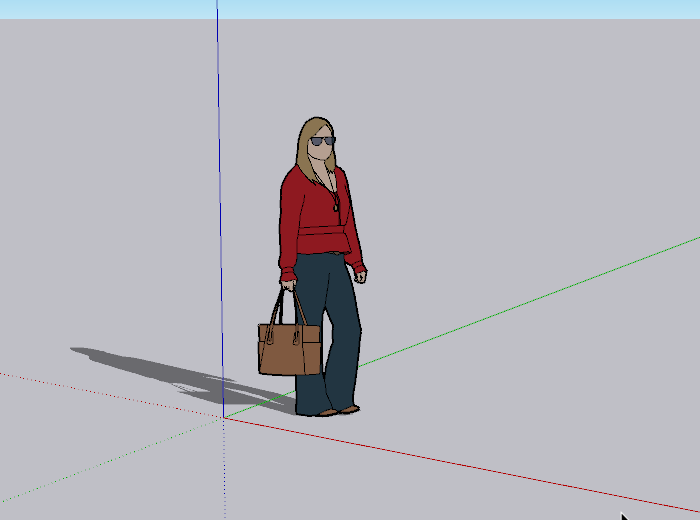The image size is (700, 520).
Task: Select the brown leather handbag
Action: [x=289, y=350]
